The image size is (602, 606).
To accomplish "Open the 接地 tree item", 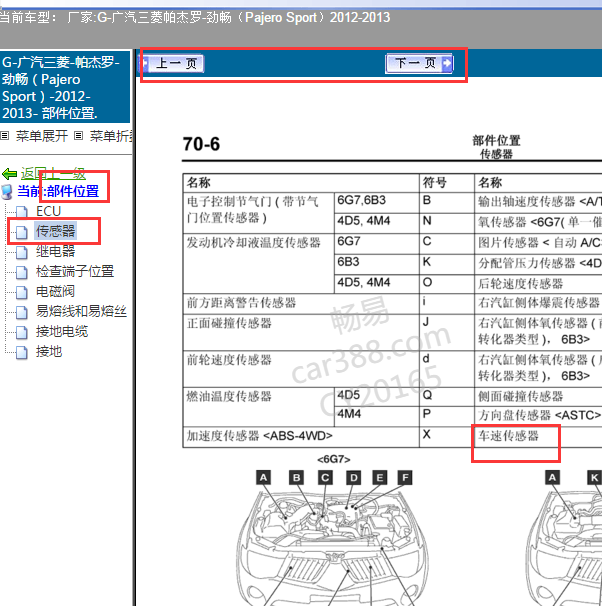I will point(49,352).
